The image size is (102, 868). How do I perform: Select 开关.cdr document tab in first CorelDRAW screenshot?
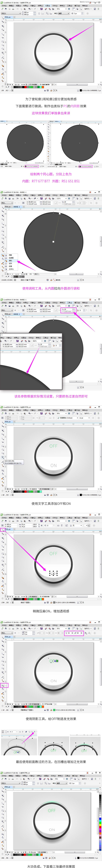click(x=8, y=17)
